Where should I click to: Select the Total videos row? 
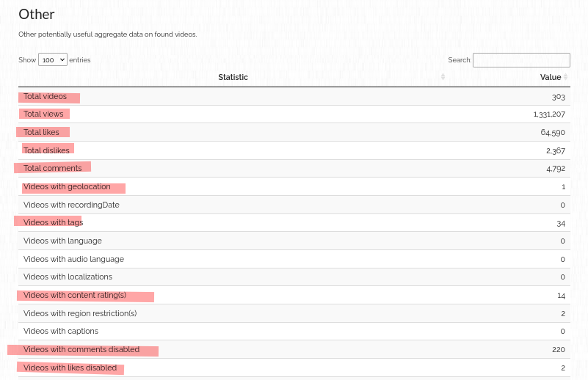[45, 97]
